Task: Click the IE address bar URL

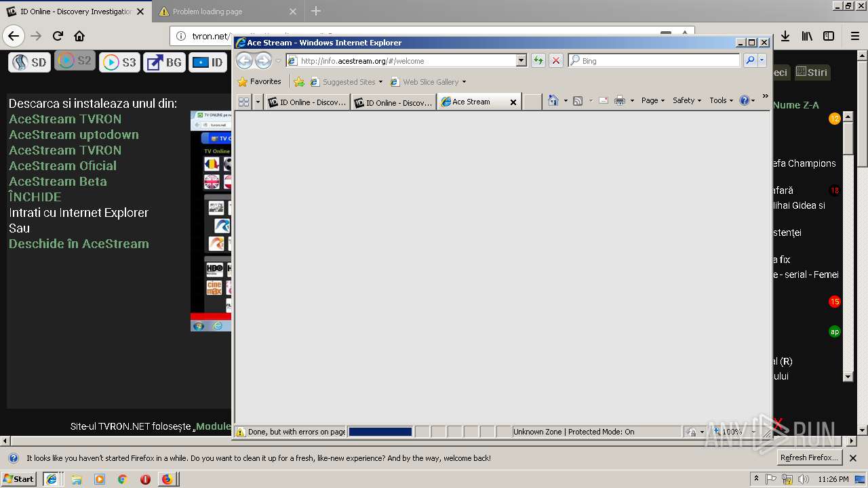Action: (363, 61)
